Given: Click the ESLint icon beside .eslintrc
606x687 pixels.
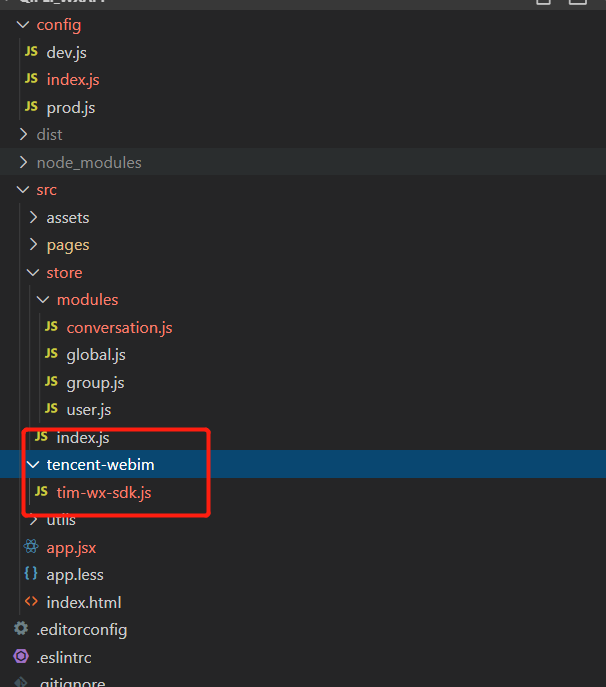Looking at the screenshot, I should 21,656.
